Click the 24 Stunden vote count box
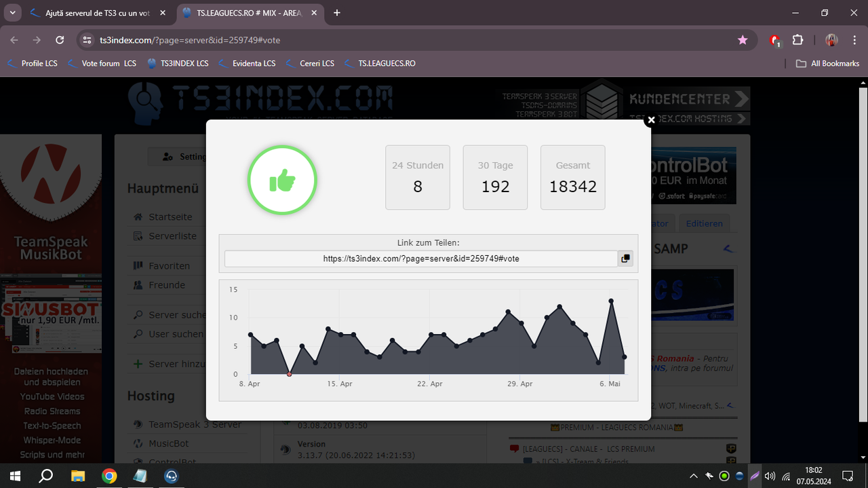The height and width of the screenshot is (488, 868). [x=418, y=177]
